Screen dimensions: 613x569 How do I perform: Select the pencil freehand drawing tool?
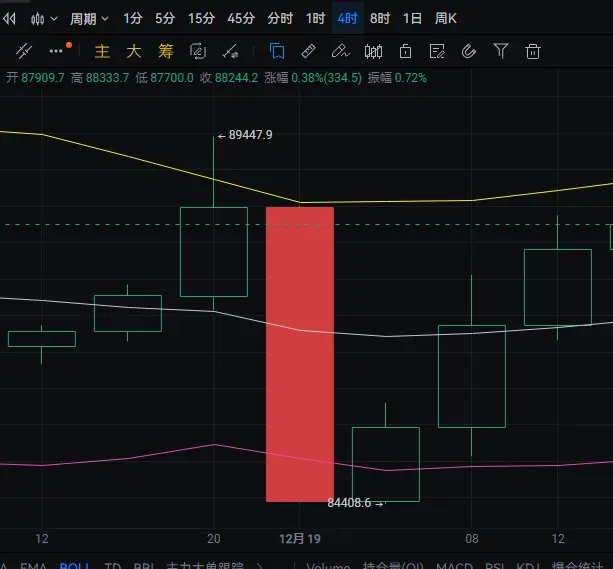341,51
